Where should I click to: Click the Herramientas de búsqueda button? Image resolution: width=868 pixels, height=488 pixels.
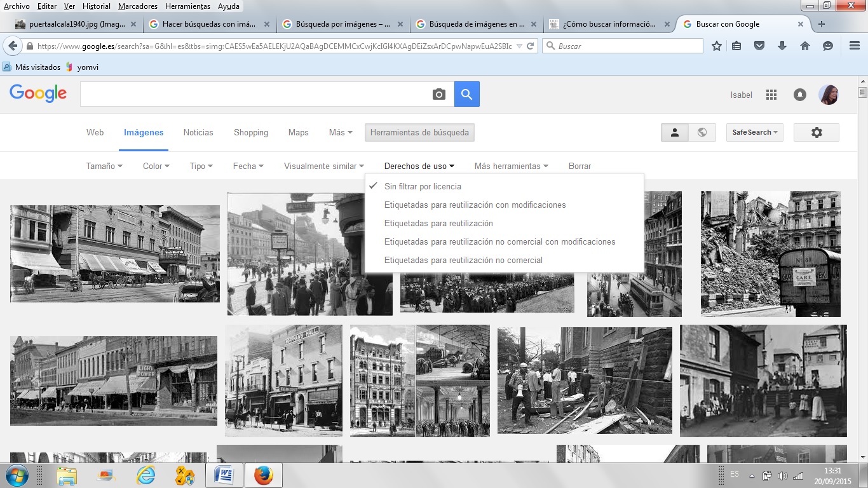[x=419, y=132]
